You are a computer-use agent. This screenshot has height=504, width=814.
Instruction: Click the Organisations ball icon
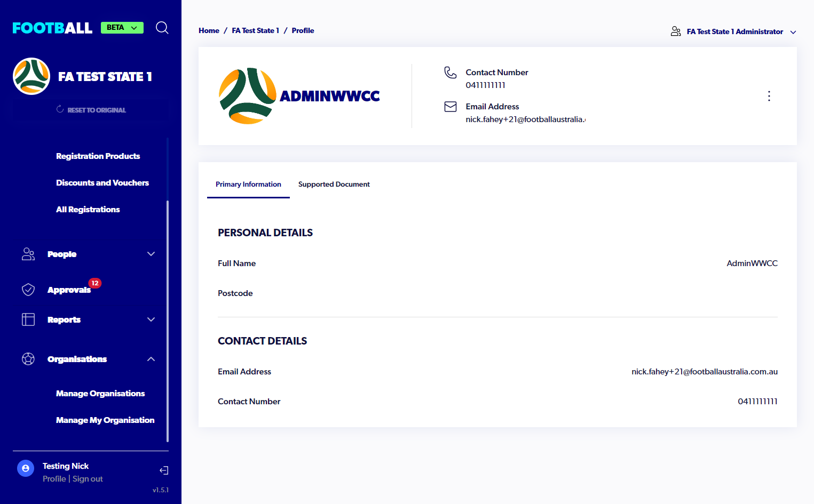28,359
